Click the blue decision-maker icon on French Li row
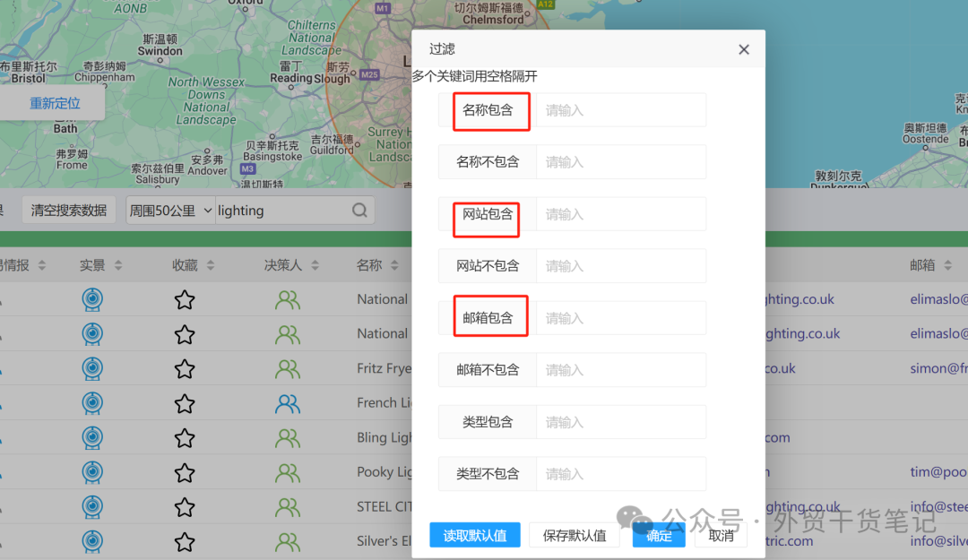Image resolution: width=968 pixels, height=560 pixels. tap(287, 403)
